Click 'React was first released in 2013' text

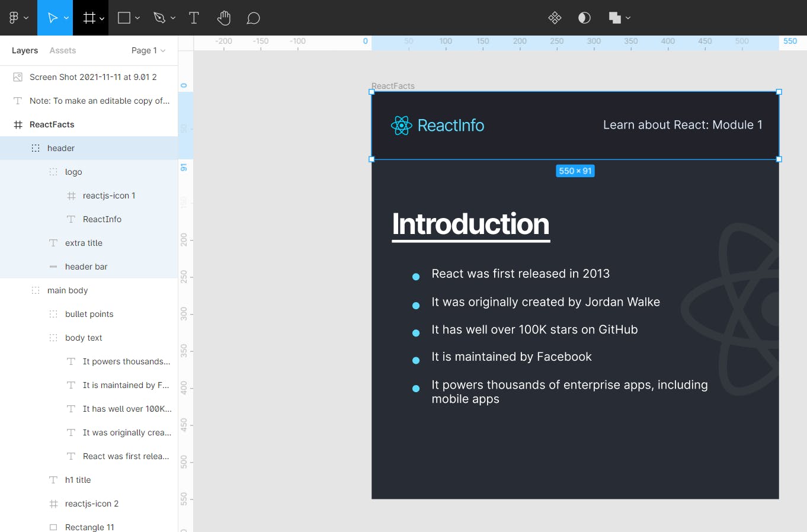click(x=521, y=274)
